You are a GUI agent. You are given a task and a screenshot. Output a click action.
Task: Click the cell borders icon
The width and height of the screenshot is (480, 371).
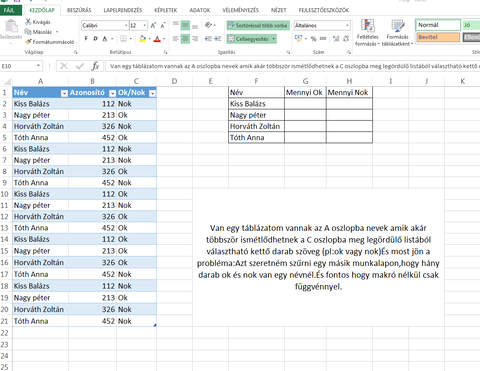click(x=123, y=39)
